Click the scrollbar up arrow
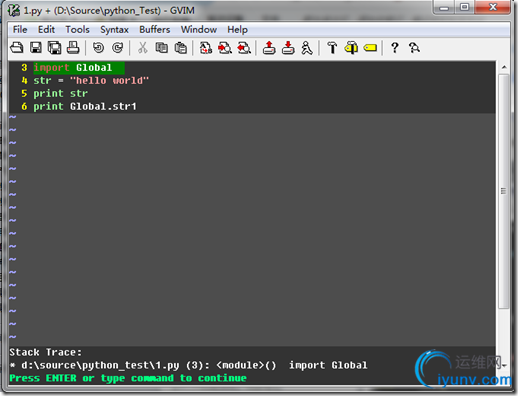Screen dimensions: 518x396 click(504, 67)
